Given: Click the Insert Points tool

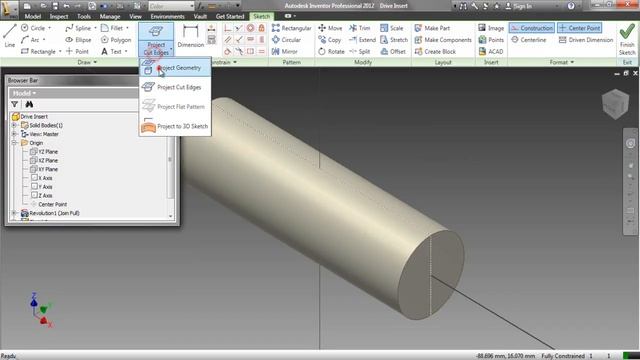Looking at the screenshot, I should [491, 40].
